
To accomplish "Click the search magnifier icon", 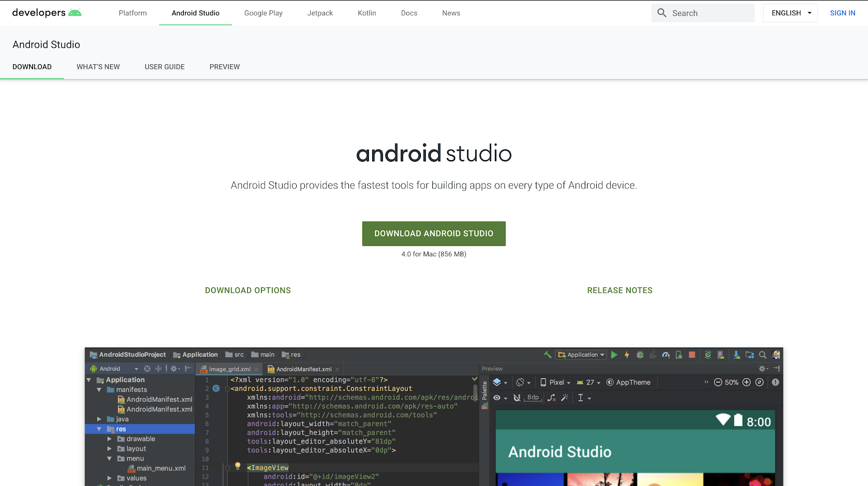I will pos(662,13).
